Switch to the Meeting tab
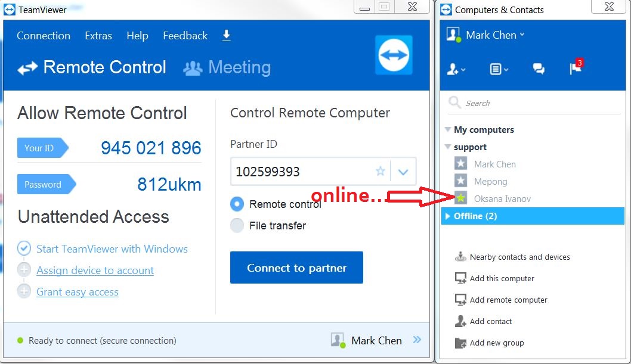 pyautogui.click(x=227, y=67)
